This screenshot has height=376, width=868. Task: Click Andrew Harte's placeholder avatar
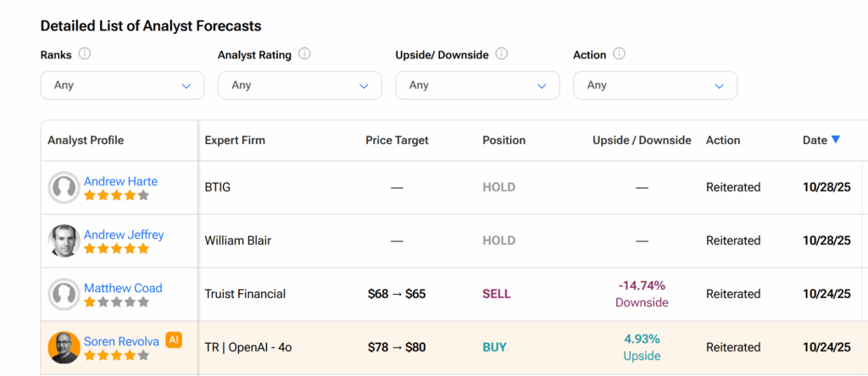64,187
